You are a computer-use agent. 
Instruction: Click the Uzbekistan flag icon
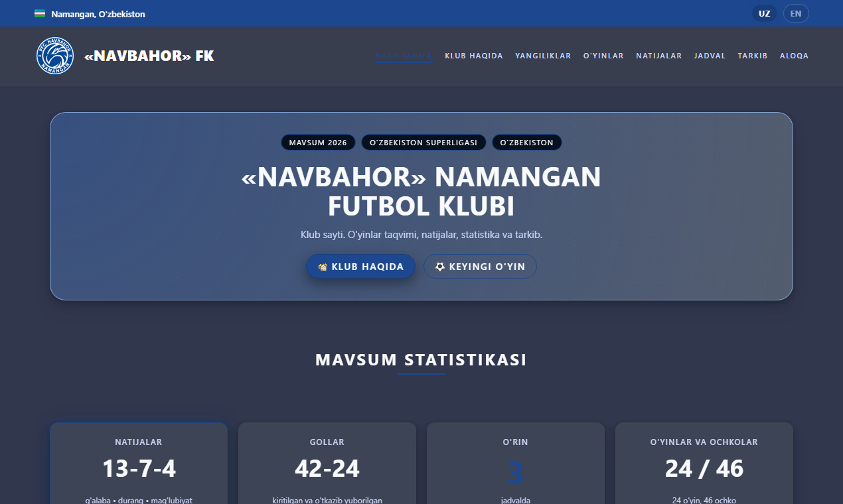pyautogui.click(x=40, y=14)
